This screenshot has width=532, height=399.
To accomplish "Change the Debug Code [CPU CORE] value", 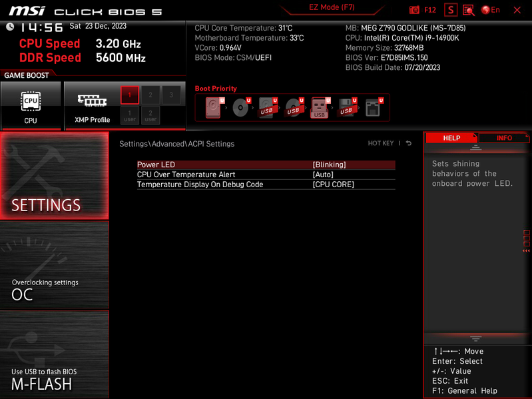I will point(333,185).
